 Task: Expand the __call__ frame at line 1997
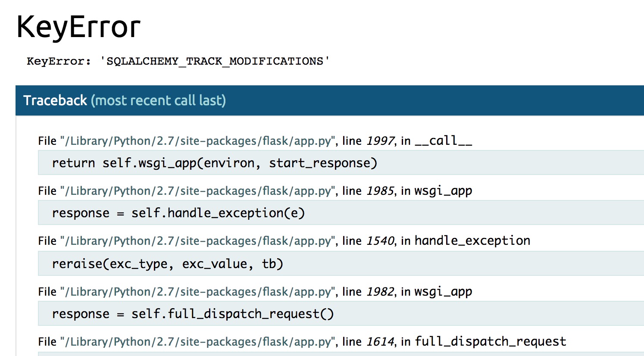[254, 141]
